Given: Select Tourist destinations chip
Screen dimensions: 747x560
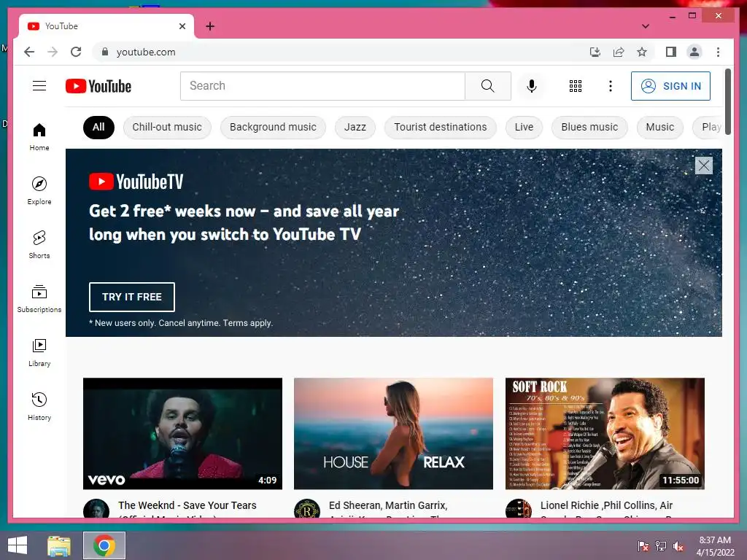Looking at the screenshot, I should coord(441,127).
